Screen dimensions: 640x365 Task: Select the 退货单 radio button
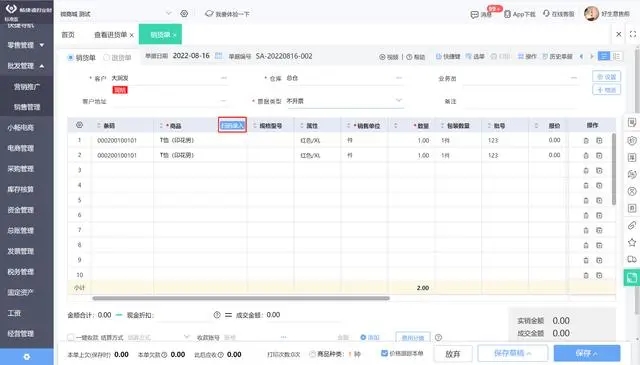click(107, 58)
